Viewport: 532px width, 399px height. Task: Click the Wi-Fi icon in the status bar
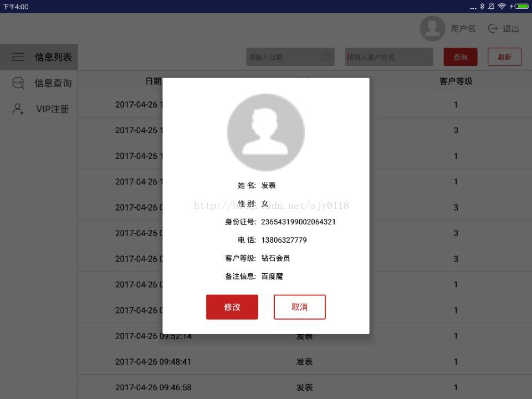502,6
